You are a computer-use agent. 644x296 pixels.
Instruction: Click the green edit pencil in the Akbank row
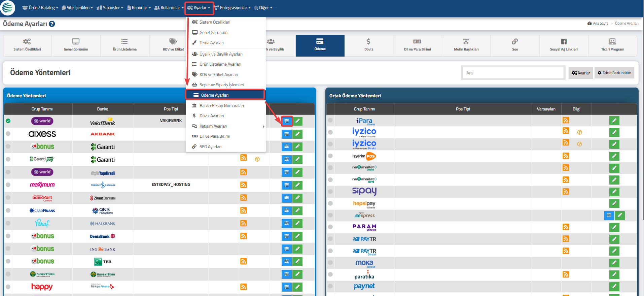click(297, 134)
